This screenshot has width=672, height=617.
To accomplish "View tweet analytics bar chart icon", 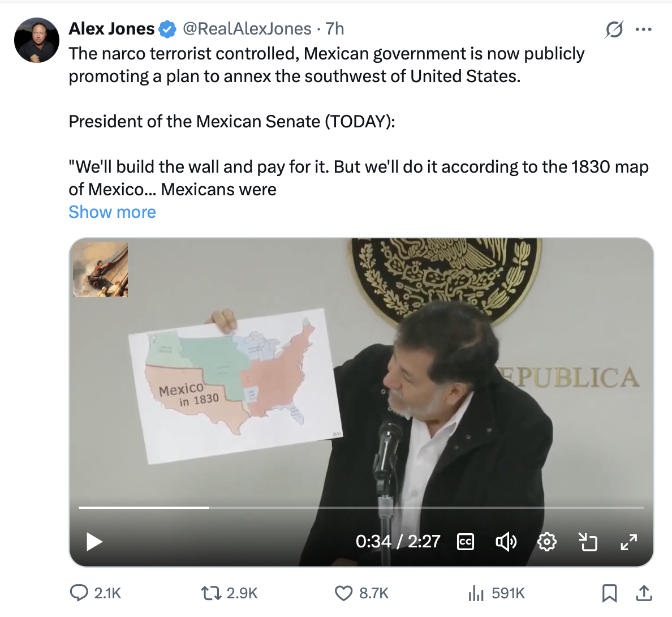I will tap(476, 593).
